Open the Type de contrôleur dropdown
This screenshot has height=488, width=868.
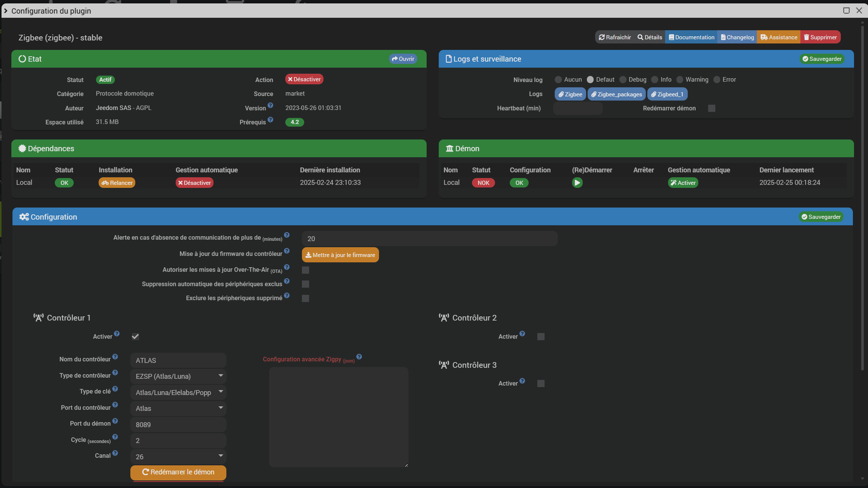[x=178, y=376]
